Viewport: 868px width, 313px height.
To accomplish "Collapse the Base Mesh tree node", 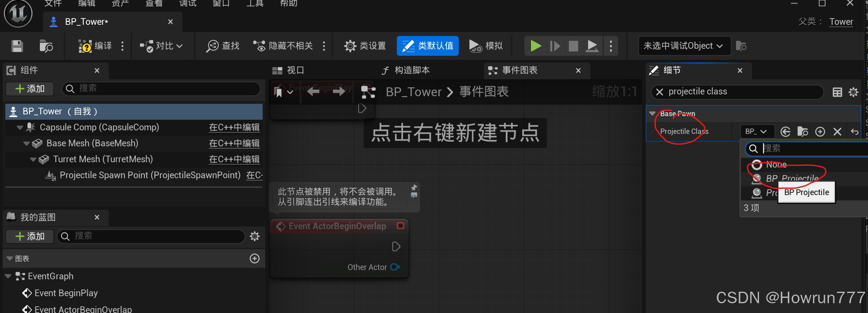I will [27, 144].
